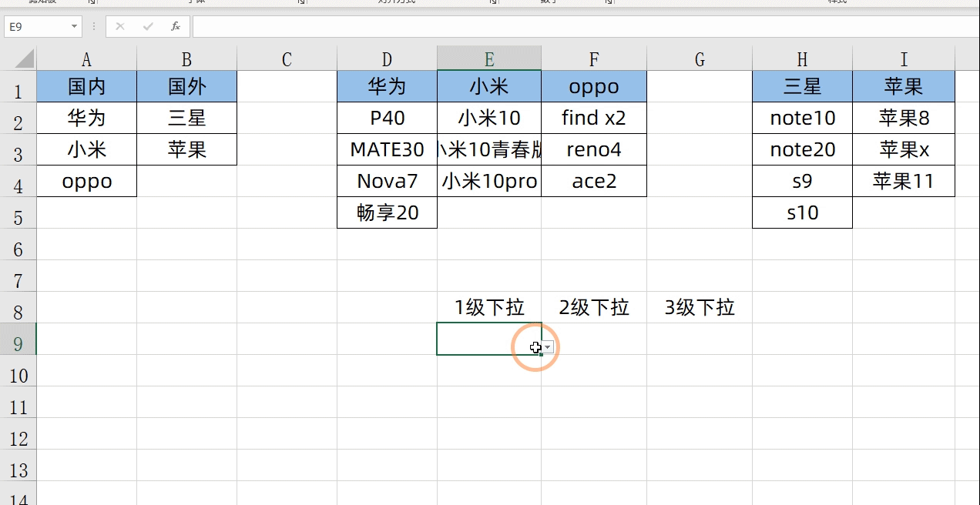This screenshot has height=505, width=980.
Task: Select column G header
Action: [700, 59]
